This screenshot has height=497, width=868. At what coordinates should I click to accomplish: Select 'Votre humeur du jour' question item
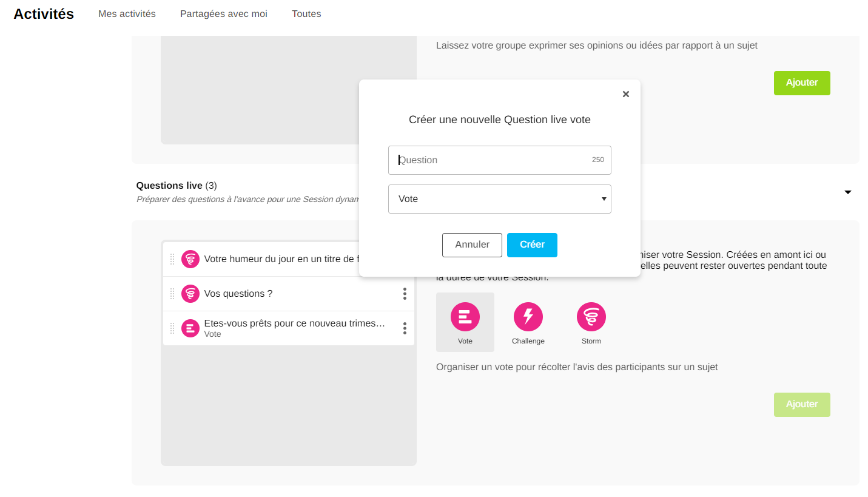click(x=279, y=259)
